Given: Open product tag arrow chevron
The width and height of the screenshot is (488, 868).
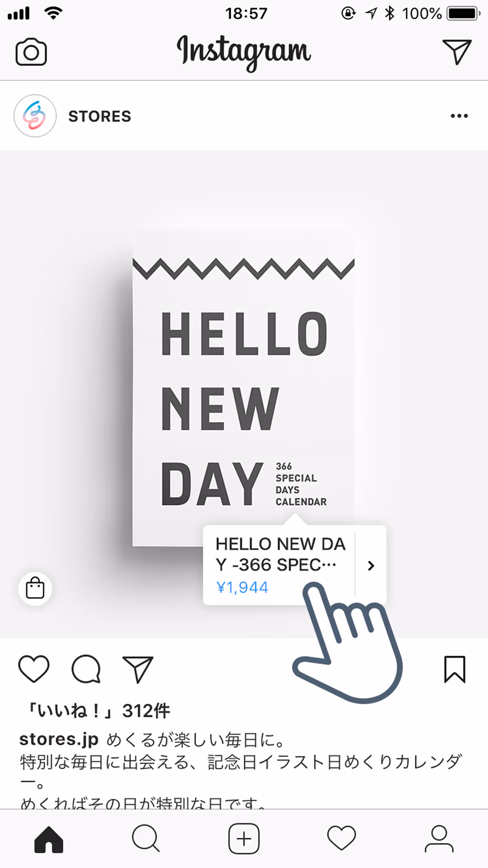Looking at the screenshot, I should coord(371,566).
